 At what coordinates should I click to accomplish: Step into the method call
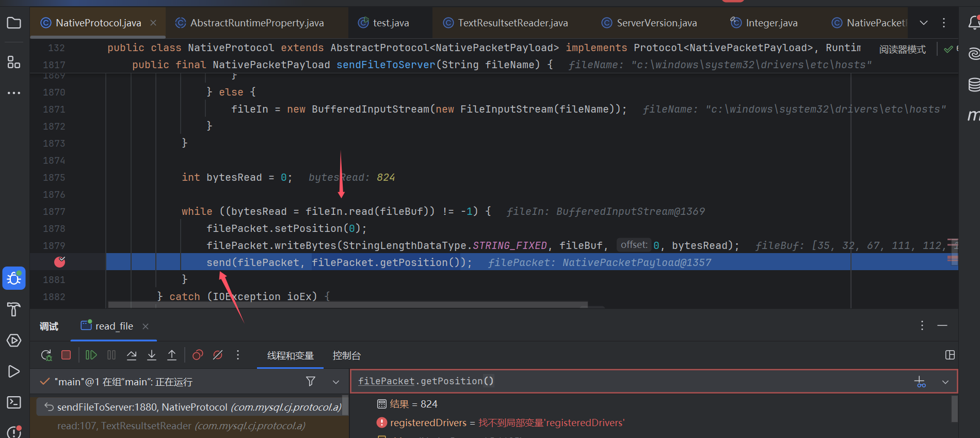(x=152, y=355)
